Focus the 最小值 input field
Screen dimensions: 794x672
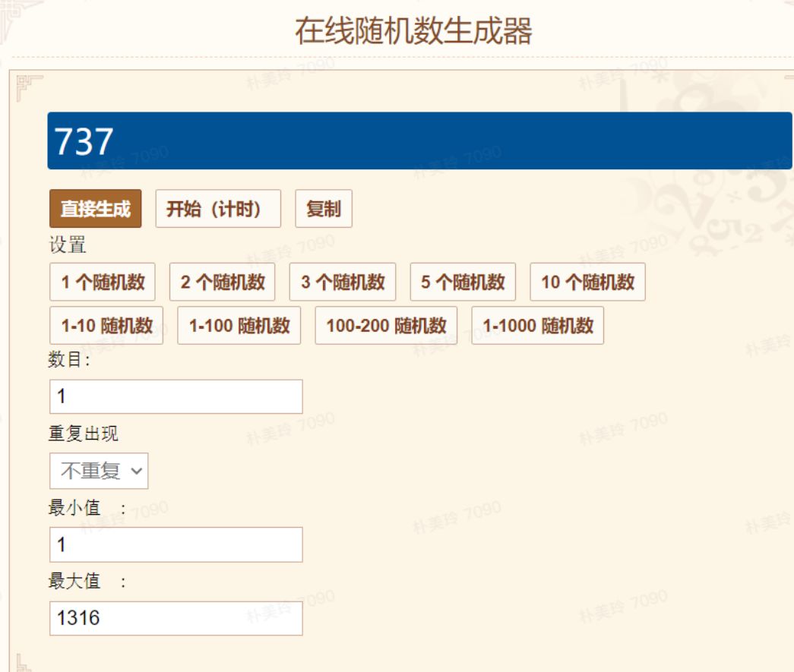176,545
